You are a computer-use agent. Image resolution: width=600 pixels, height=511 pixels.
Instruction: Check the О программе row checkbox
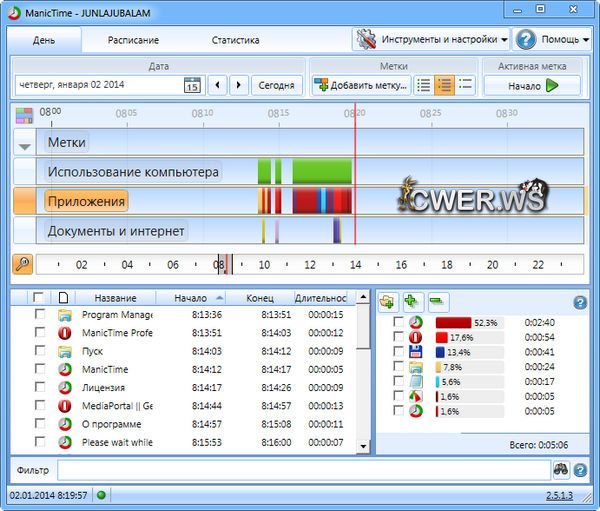(39, 423)
